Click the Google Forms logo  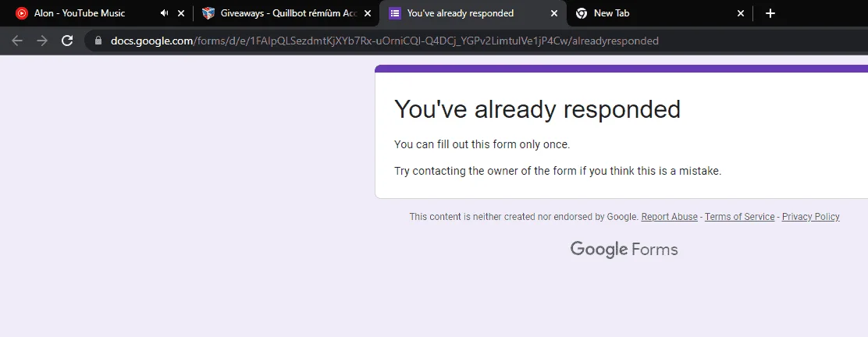click(x=624, y=250)
